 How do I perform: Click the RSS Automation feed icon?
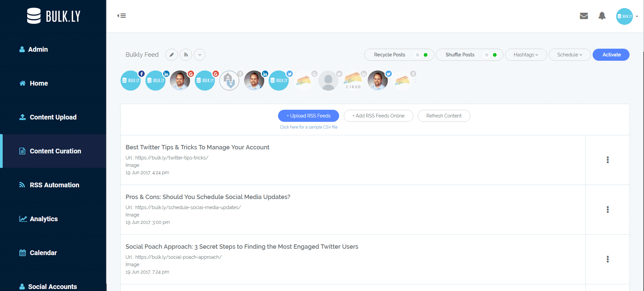(22, 185)
